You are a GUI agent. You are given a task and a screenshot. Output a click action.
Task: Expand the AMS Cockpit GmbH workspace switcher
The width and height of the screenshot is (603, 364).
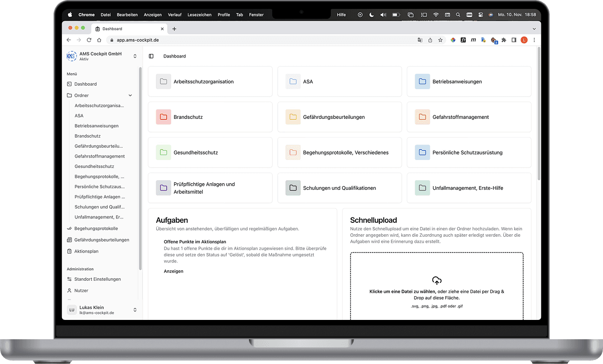click(x=134, y=56)
